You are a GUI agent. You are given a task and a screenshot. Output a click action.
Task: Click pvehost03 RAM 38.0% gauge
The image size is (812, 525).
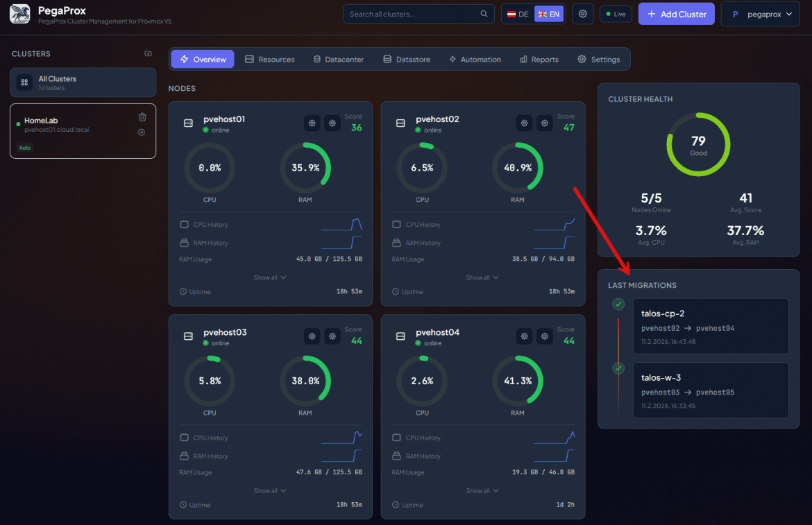(305, 381)
